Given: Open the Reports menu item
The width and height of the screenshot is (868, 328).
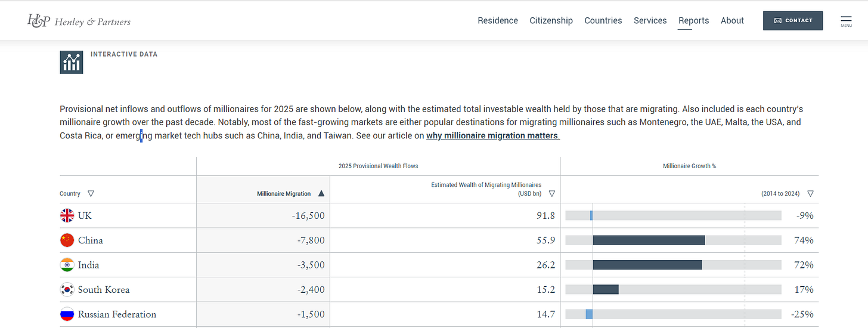Looking at the screenshot, I should [x=694, y=20].
